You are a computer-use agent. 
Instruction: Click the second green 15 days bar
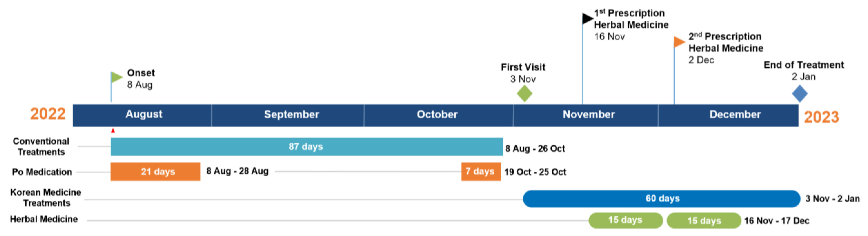[x=704, y=221]
